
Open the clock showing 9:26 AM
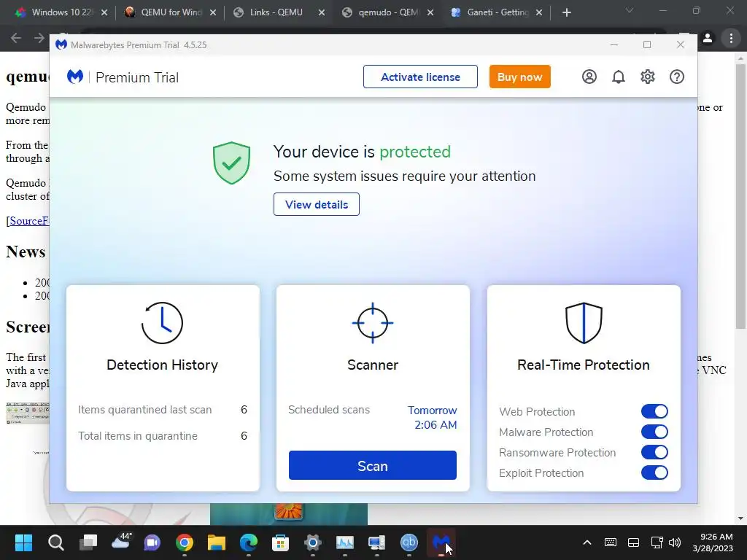point(713,542)
